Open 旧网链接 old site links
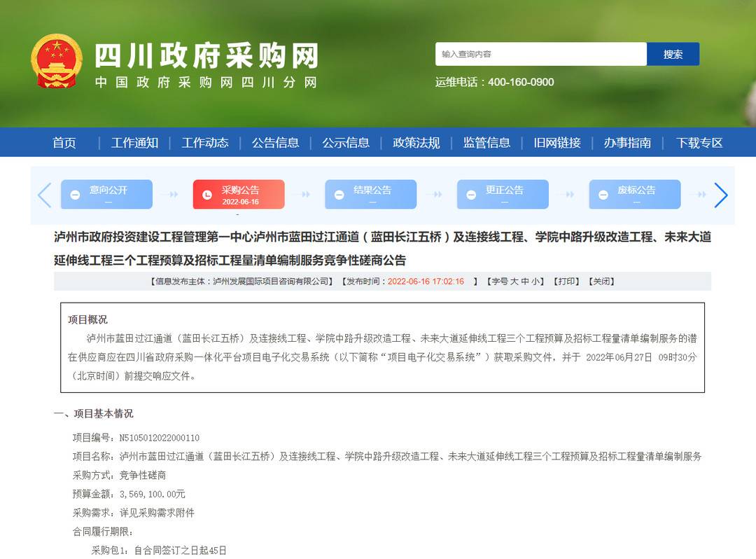756x559 pixels. 557,143
